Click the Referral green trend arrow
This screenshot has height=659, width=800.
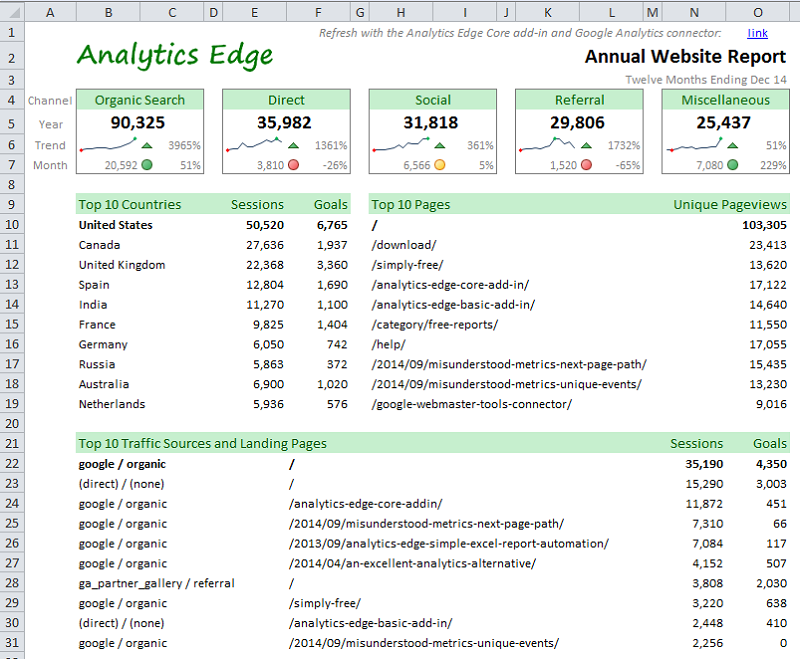pyautogui.click(x=586, y=146)
